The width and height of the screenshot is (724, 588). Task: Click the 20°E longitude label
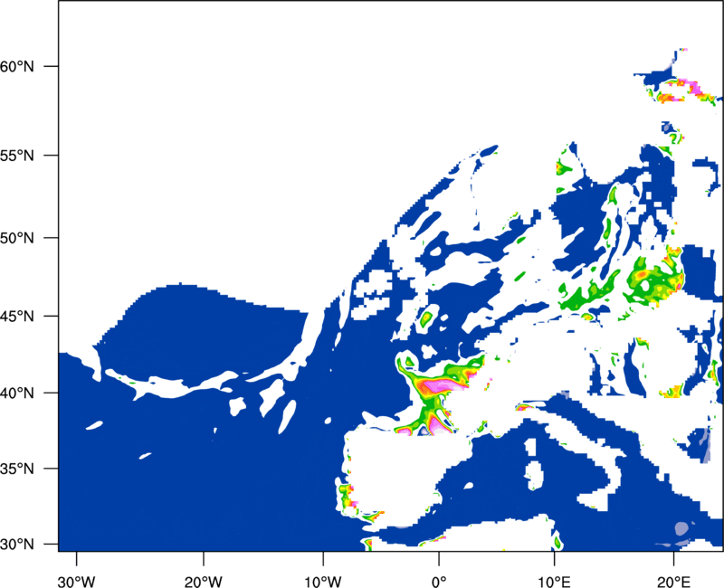click(x=673, y=582)
